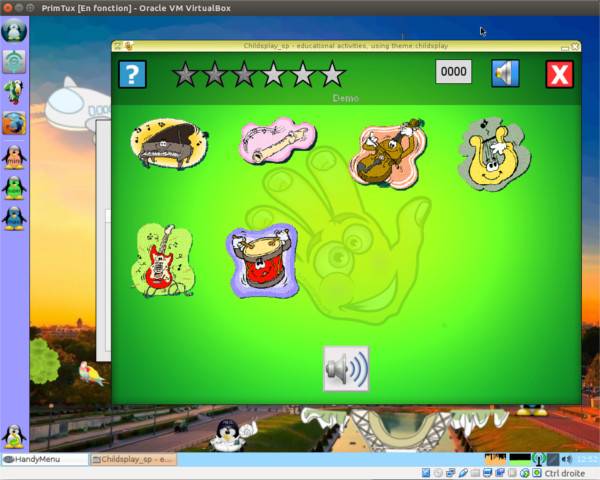Switch to Childsplay_sp taskbar entry
This screenshot has width=600, height=480.
134,459
